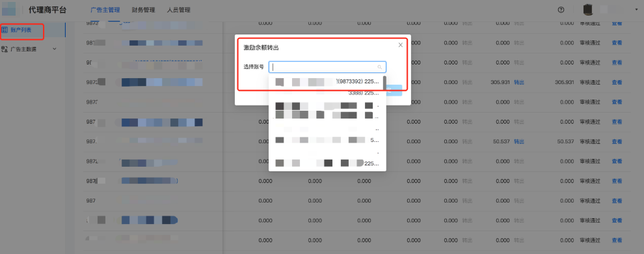Screen dimensions: 644x254
Task: Switch to 广告主管理 tab
Action: click(105, 10)
